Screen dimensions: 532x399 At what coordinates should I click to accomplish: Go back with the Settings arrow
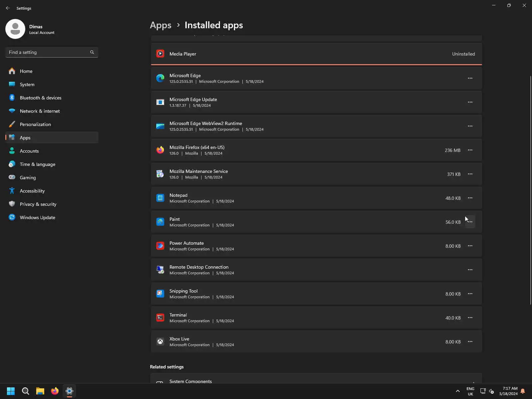[8, 8]
